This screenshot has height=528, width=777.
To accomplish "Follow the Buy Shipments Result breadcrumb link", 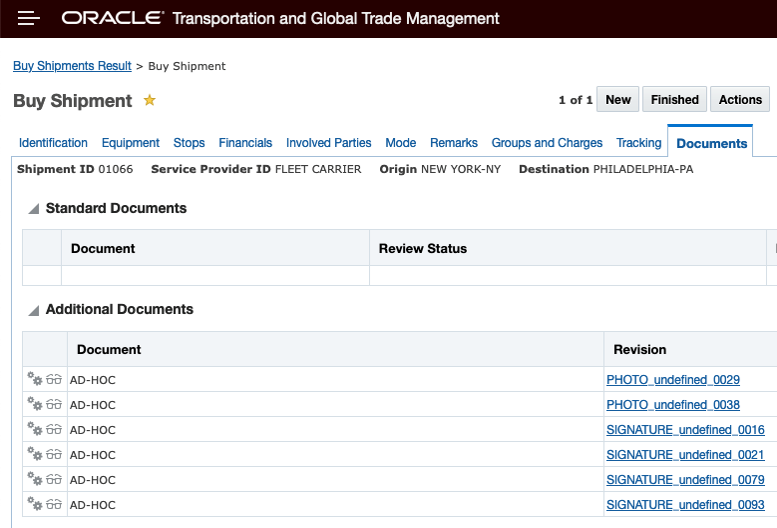I will 72,66.
